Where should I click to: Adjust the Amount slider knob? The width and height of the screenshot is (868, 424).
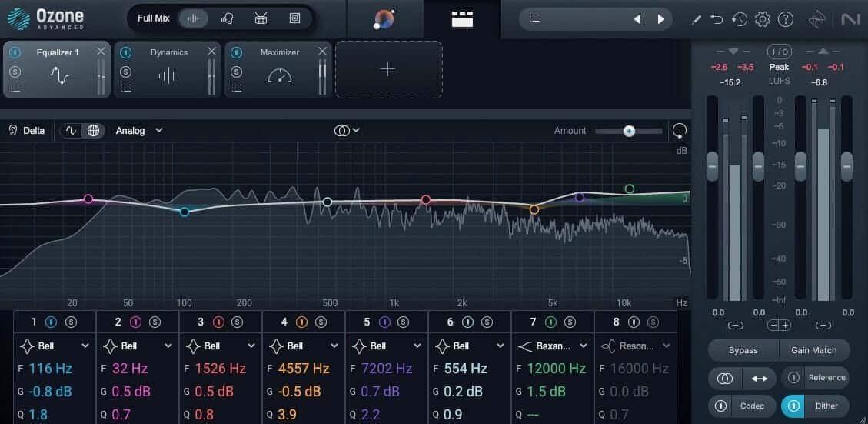[628, 132]
